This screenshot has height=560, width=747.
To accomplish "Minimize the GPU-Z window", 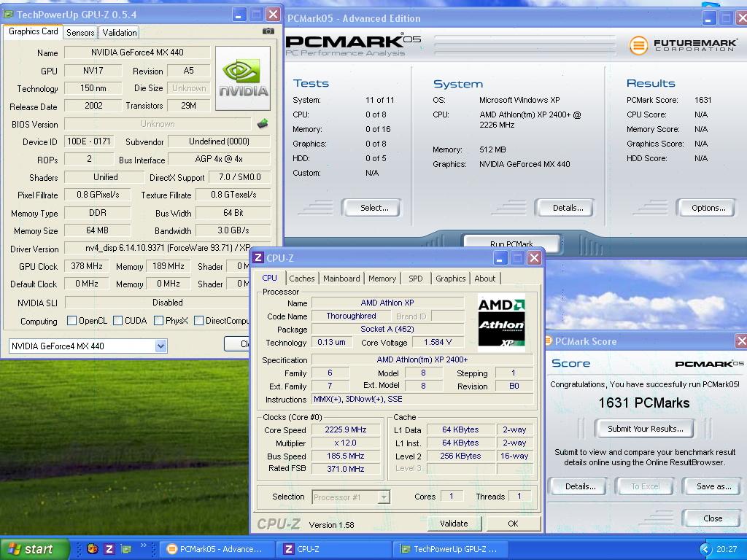I will click(239, 15).
